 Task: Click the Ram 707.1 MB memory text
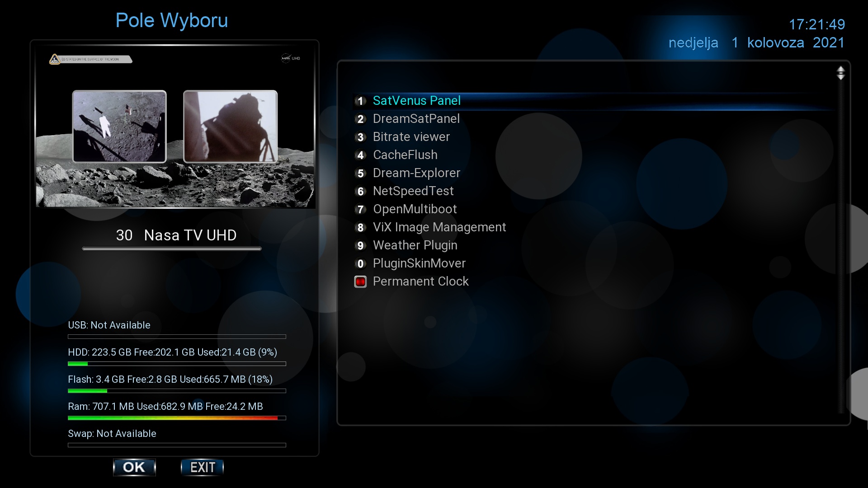pos(165,407)
